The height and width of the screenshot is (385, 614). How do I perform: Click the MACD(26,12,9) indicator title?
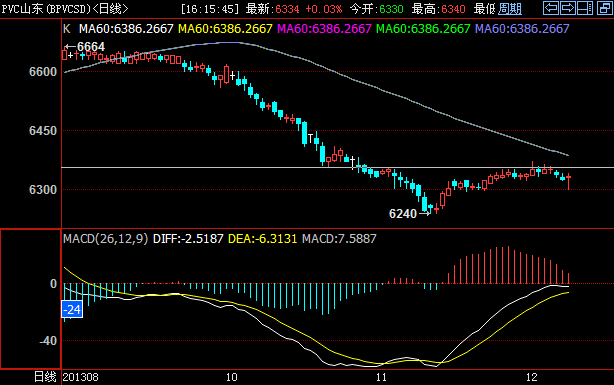pyautogui.click(x=106, y=239)
